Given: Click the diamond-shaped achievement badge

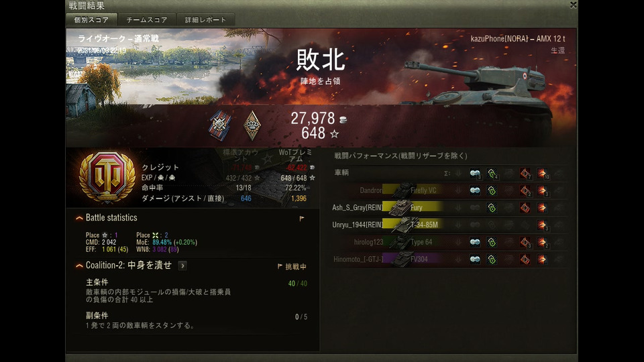Looking at the screenshot, I should (x=252, y=125).
